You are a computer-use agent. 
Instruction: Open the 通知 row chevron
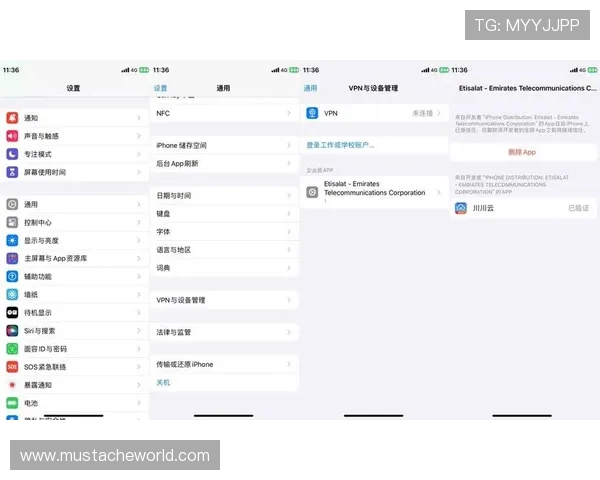coord(139,118)
